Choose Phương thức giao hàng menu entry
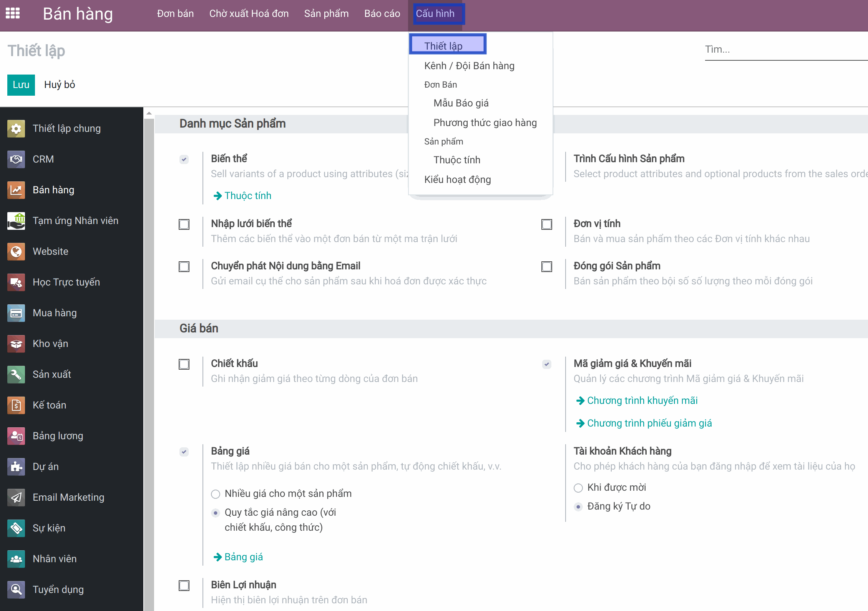The height and width of the screenshot is (611, 868). pos(485,123)
